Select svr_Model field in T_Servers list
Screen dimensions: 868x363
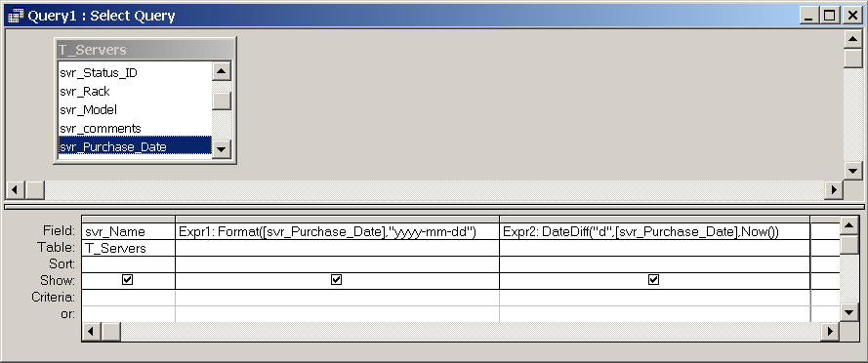135,109
